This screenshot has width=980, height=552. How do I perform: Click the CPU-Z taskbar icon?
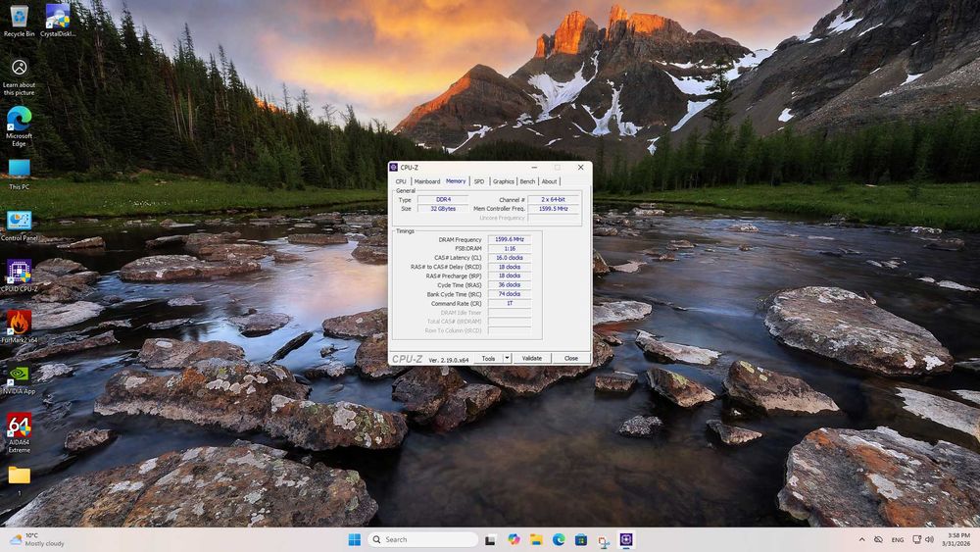626,539
